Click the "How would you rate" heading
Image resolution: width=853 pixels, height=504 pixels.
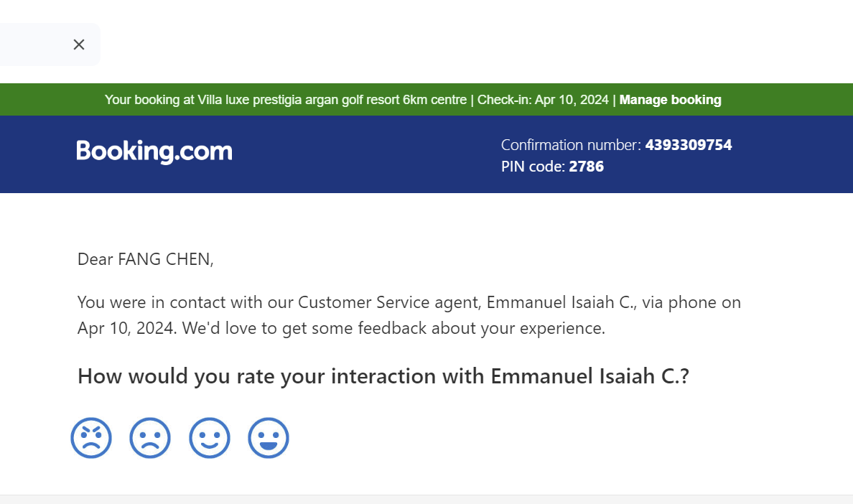pos(383,376)
